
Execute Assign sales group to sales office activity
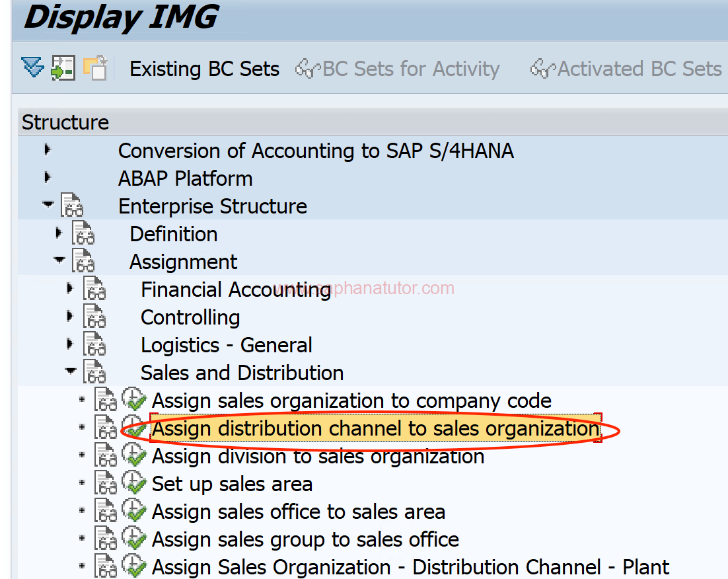(134, 537)
